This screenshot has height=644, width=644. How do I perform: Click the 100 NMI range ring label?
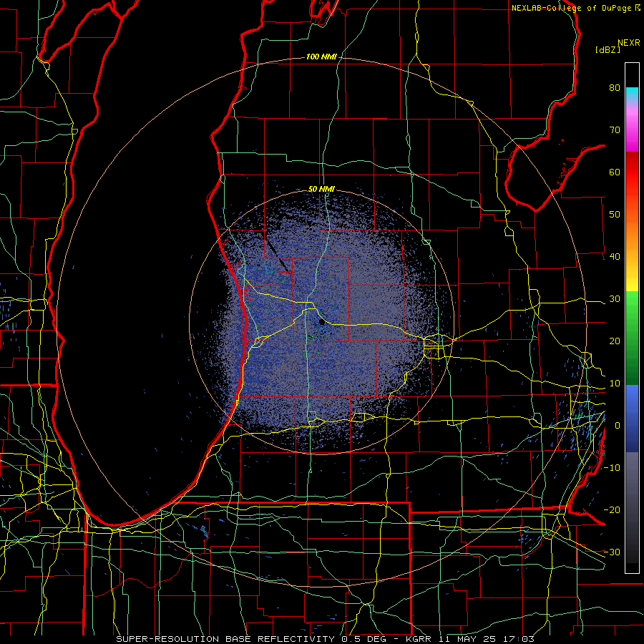pos(321,57)
